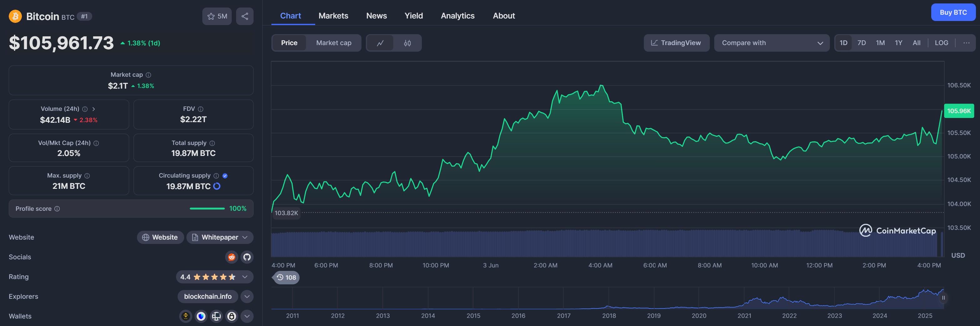
Task: Switch to the Markets tab
Action: 333,16
